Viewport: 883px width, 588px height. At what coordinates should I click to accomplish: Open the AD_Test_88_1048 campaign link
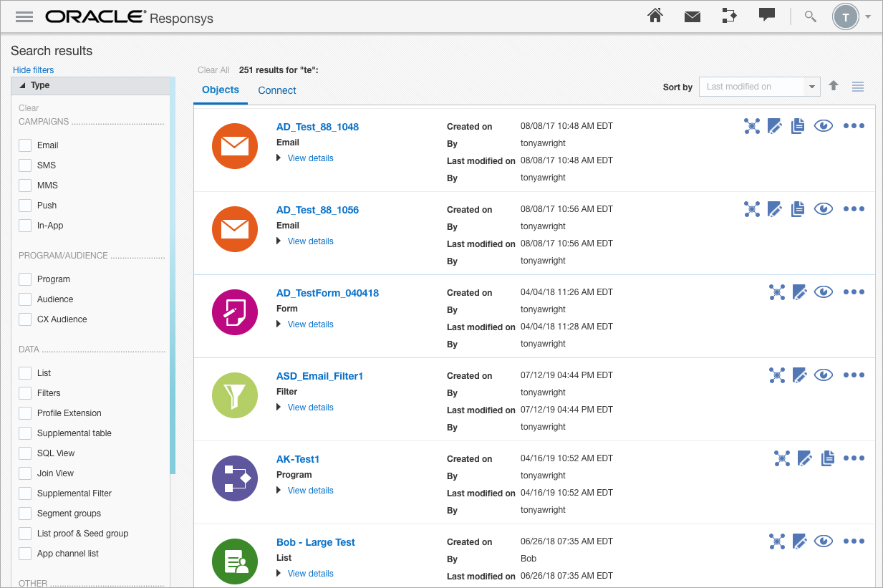pyautogui.click(x=317, y=127)
